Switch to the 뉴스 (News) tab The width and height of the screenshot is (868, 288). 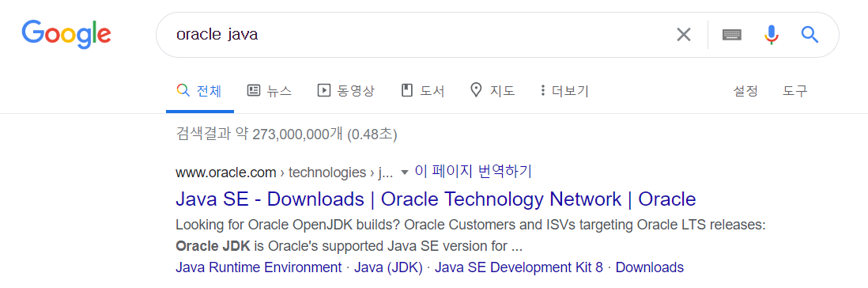pyautogui.click(x=269, y=91)
